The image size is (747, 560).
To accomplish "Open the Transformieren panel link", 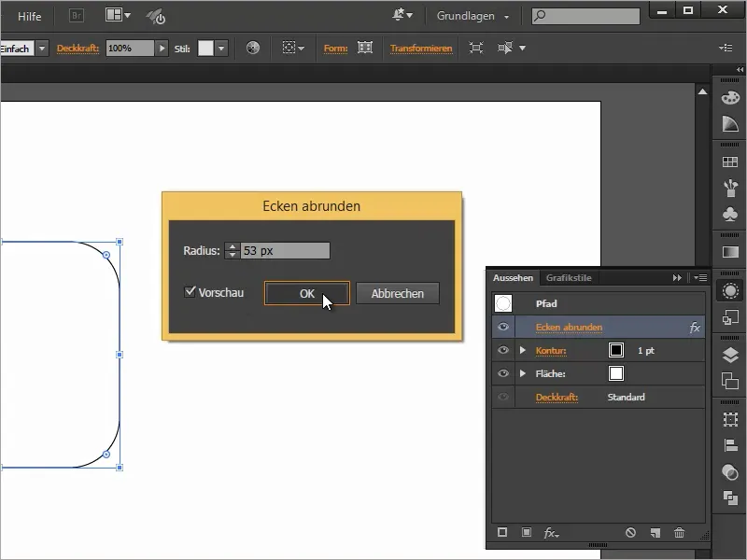I will pyautogui.click(x=421, y=49).
